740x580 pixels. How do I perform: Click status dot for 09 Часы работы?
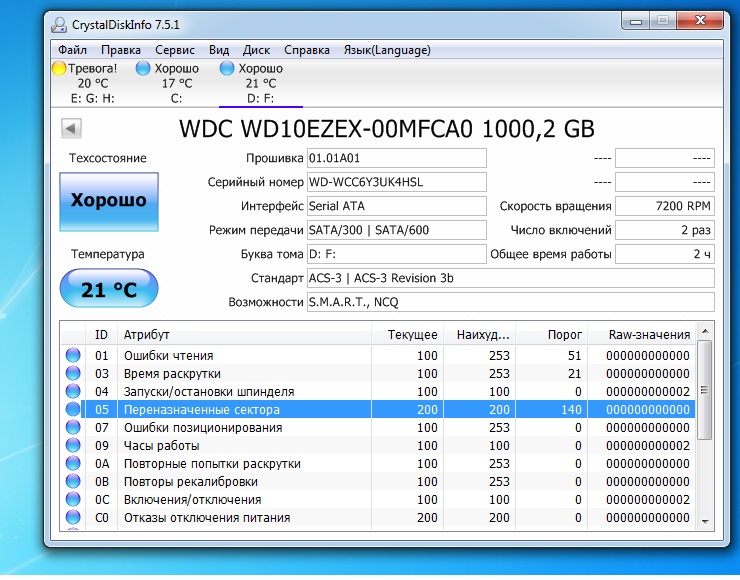(73, 445)
